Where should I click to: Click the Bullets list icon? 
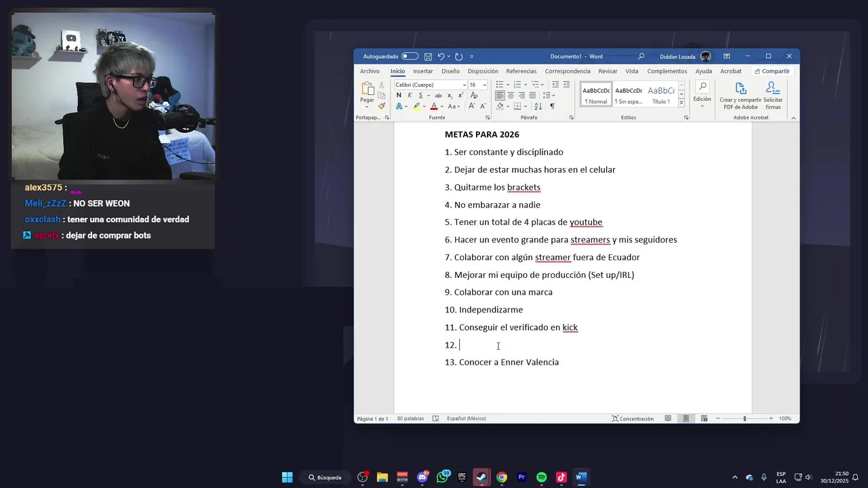click(x=500, y=85)
